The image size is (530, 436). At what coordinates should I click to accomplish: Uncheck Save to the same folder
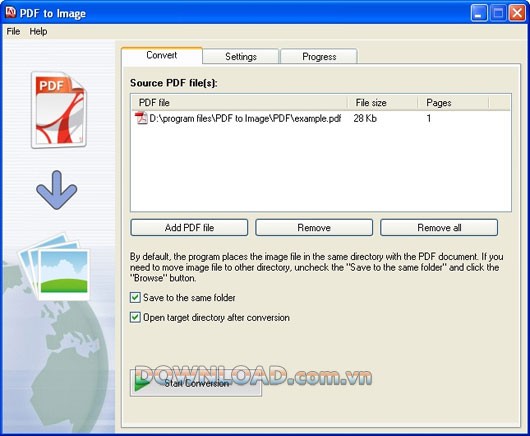135,297
